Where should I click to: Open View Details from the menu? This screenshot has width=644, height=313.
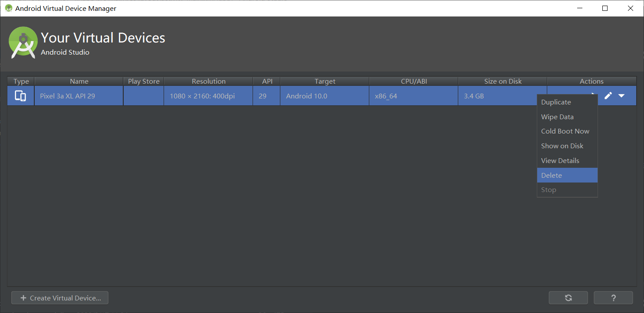coord(567,161)
